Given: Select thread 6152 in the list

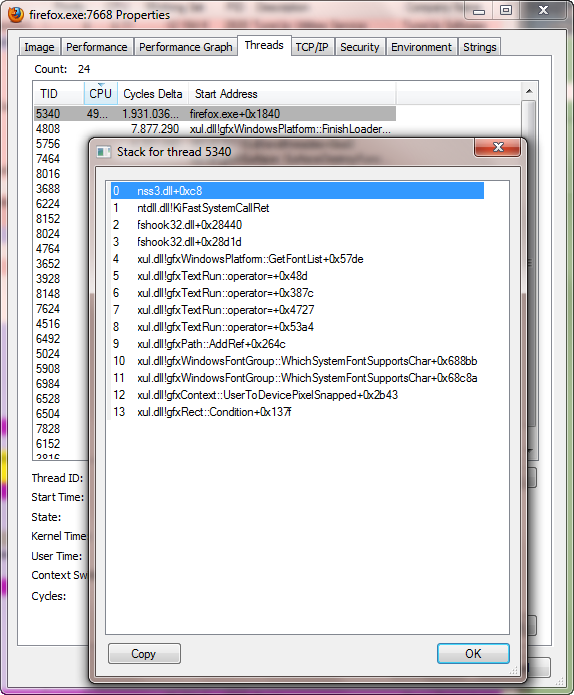Looking at the screenshot, I should pyautogui.click(x=48, y=444).
